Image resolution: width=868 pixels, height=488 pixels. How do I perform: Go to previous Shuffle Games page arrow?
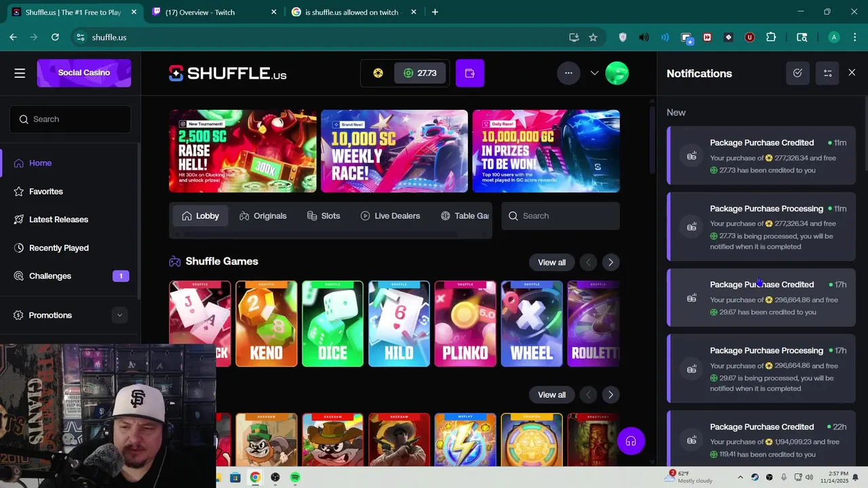pos(588,262)
